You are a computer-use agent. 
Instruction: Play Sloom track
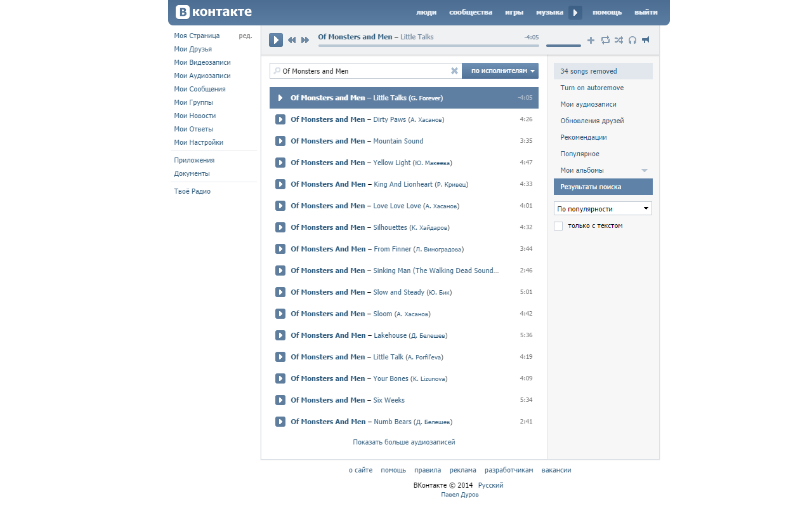pyautogui.click(x=280, y=314)
